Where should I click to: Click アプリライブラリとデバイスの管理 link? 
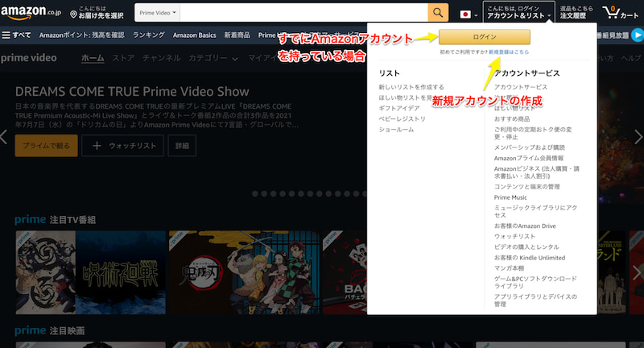click(535, 300)
